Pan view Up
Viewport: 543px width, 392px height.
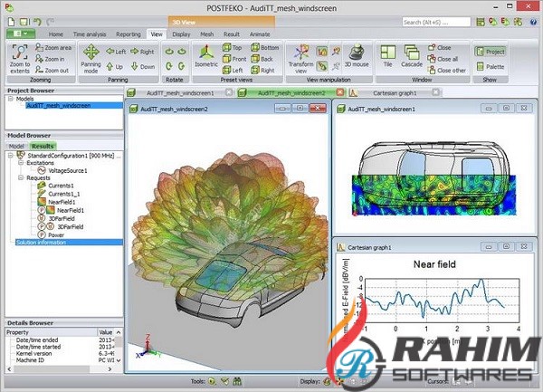(115, 66)
